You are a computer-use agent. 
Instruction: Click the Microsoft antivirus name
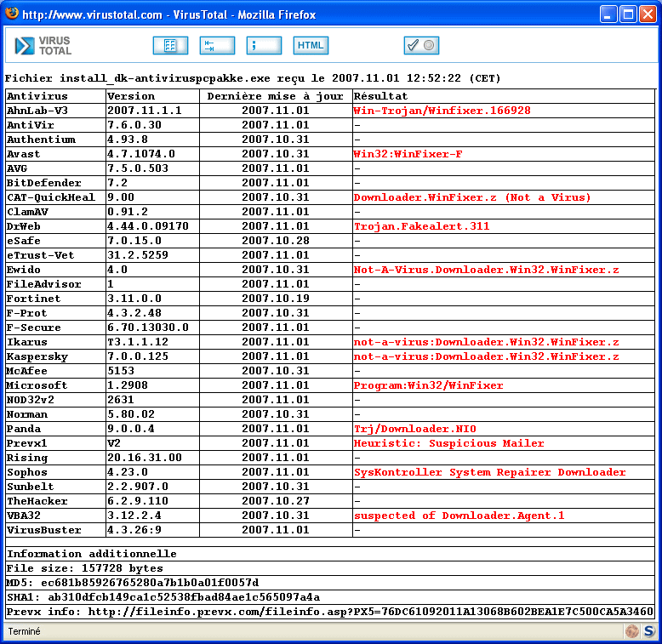coord(37,385)
